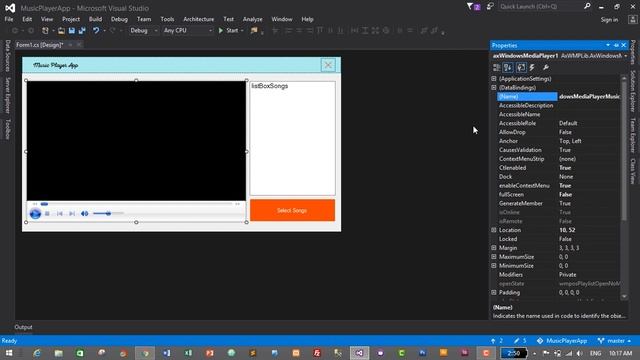Viewport: 640px width, 360px height.
Task: Click the Anchor property value Top, Left
Action: 570,141
